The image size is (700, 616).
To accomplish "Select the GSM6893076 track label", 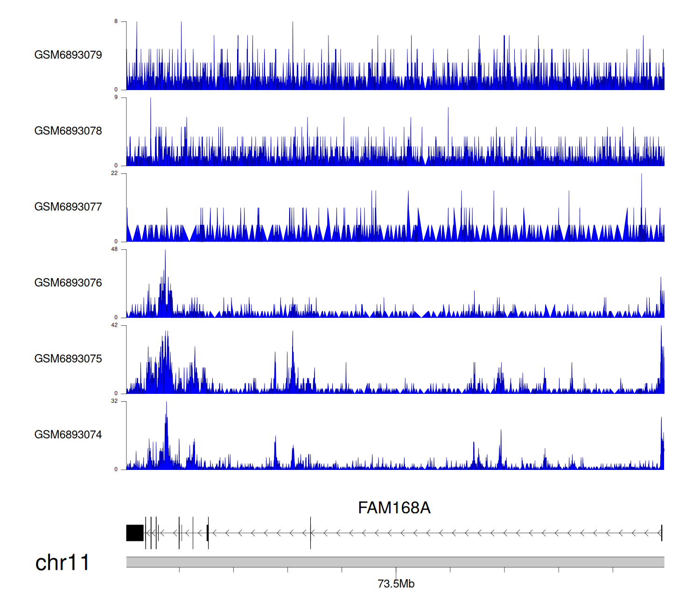I will click(x=68, y=283).
